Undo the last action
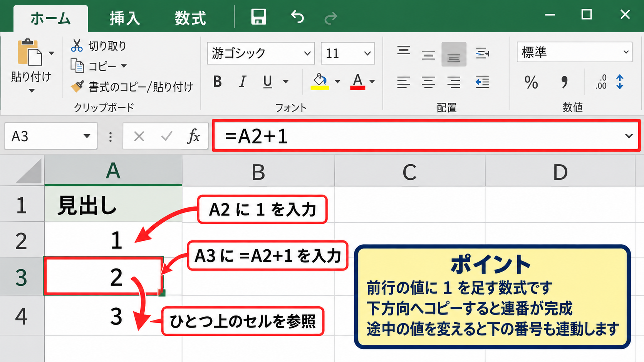Image resolution: width=644 pixels, height=362 pixels. [x=297, y=17]
